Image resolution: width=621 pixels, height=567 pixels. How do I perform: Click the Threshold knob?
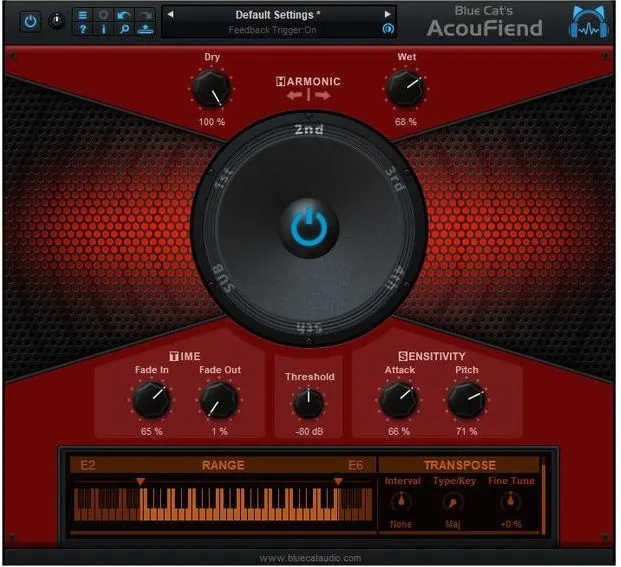click(x=309, y=403)
